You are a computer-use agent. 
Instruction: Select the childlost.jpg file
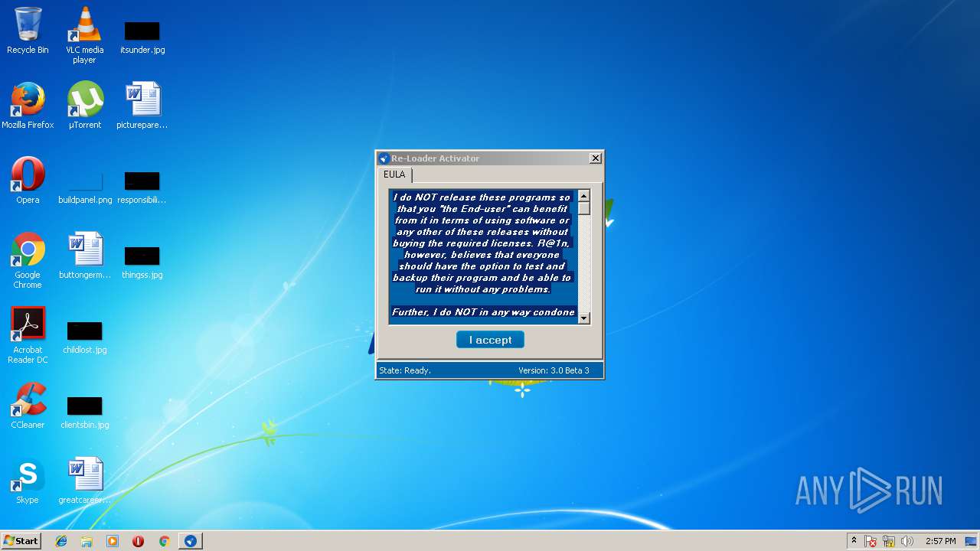[x=85, y=337]
